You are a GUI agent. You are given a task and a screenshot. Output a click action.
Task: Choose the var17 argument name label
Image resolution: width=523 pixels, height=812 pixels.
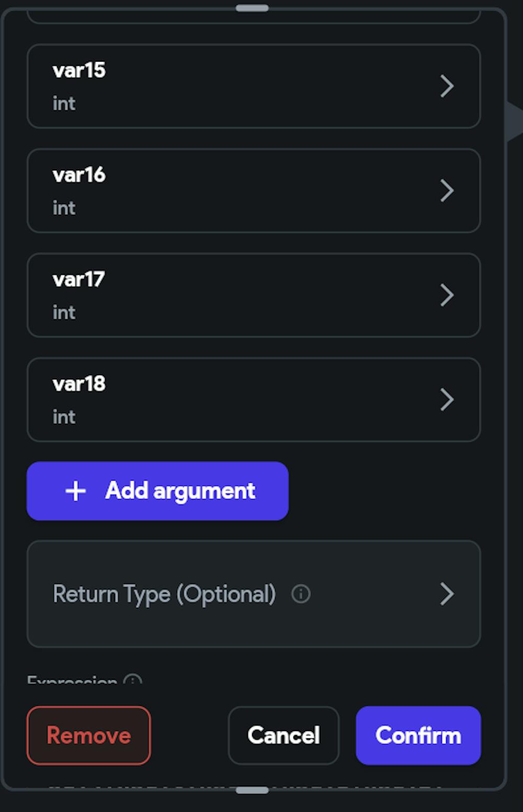79,280
